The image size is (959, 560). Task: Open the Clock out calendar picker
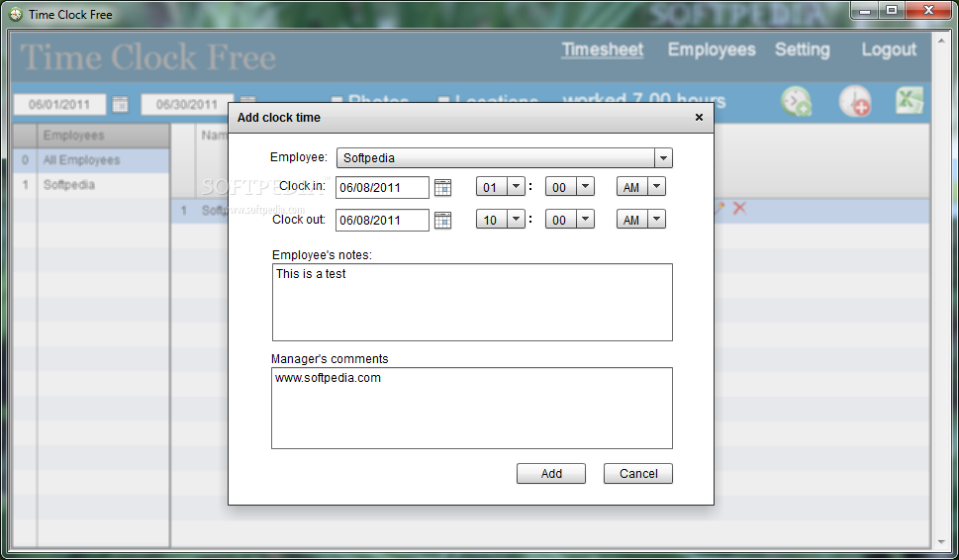pos(442,220)
